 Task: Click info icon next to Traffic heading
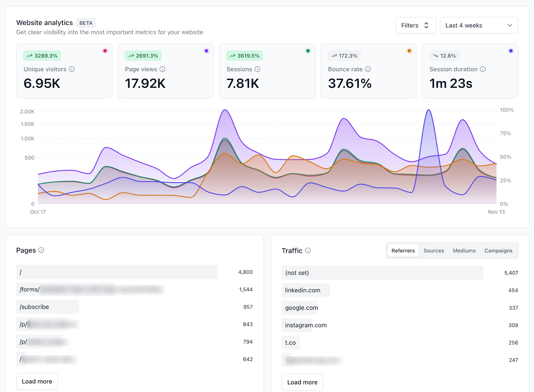click(308, 250)
